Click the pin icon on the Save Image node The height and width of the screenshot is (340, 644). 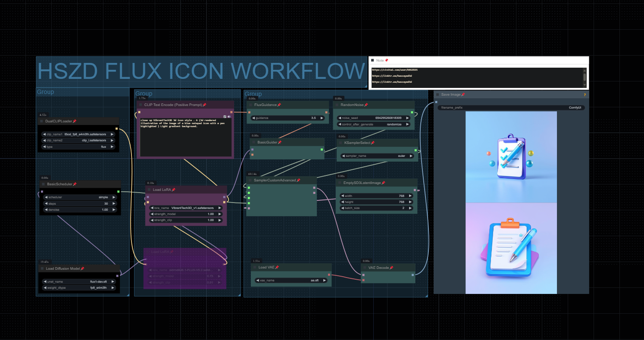coord(463,95)
